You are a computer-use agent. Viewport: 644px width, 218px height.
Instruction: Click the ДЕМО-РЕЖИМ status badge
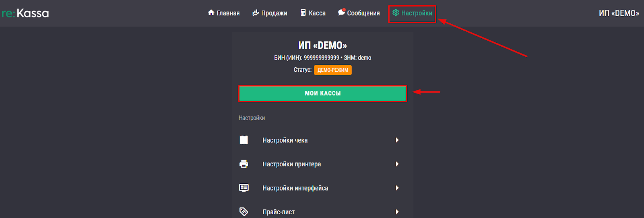point(333,70)
